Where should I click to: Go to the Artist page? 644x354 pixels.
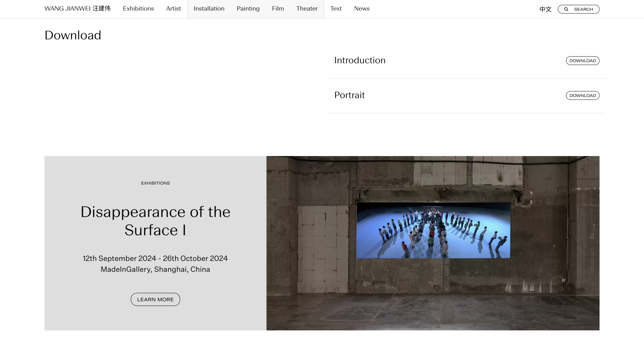[173, 9]
